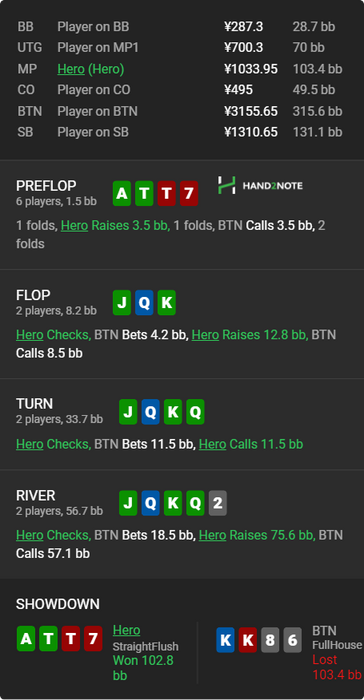Click the green A card in preflop

click(x=122, y=193)
